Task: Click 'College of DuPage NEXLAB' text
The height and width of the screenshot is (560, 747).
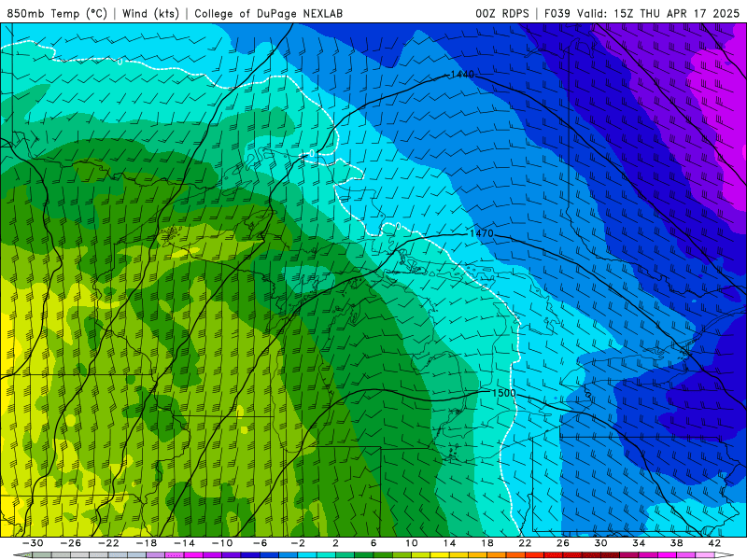Action: 268,13
